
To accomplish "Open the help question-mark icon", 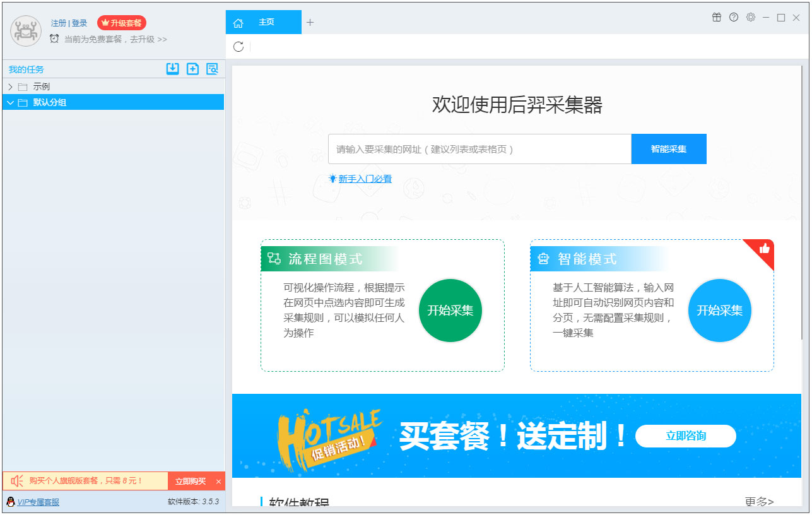I will coord(733,18).
